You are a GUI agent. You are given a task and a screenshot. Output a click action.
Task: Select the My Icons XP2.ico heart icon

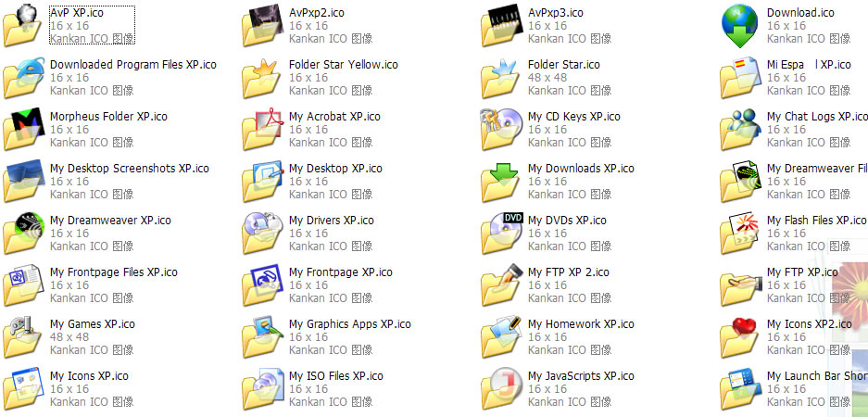741,336
